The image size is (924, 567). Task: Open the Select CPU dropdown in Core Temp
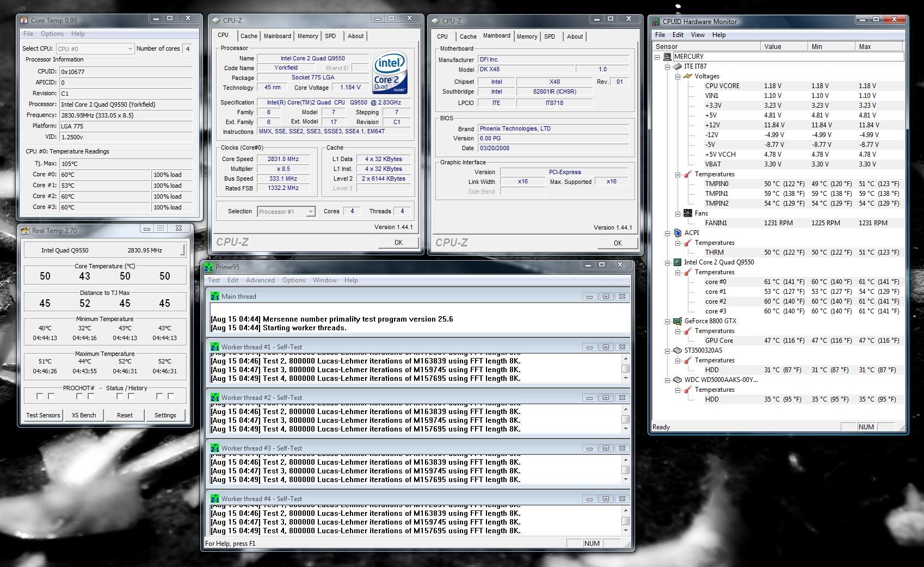tap(95, 48)
